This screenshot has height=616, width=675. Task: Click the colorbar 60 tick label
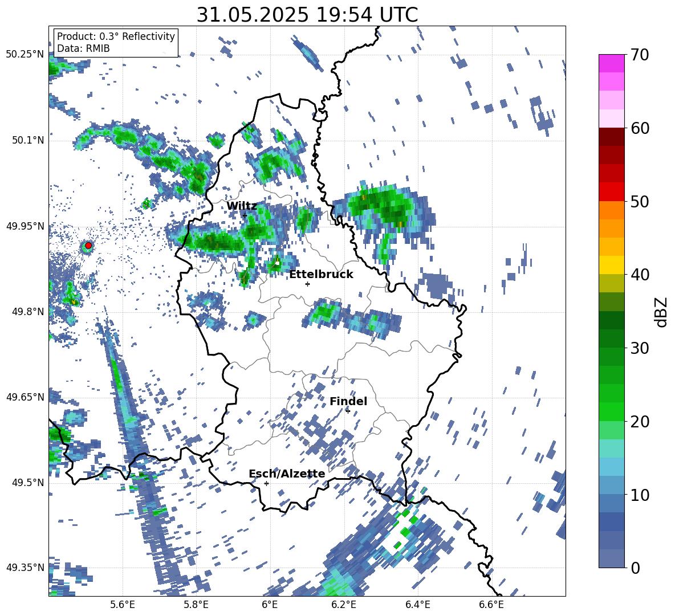[x=640, y=128]
